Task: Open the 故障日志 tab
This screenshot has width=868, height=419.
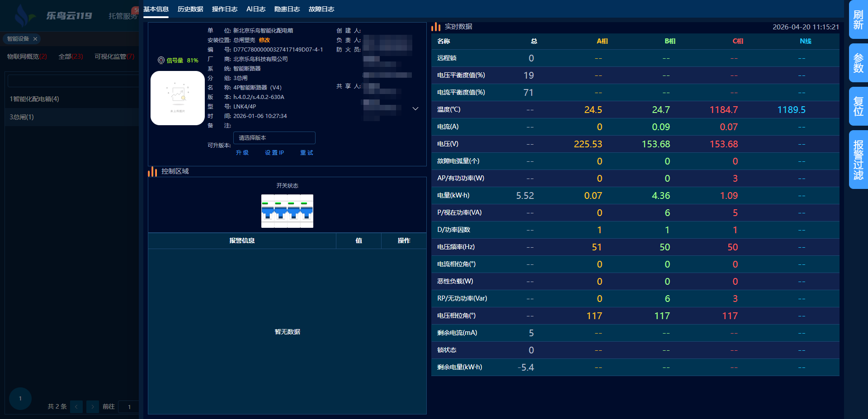Action: coord(321,9)
